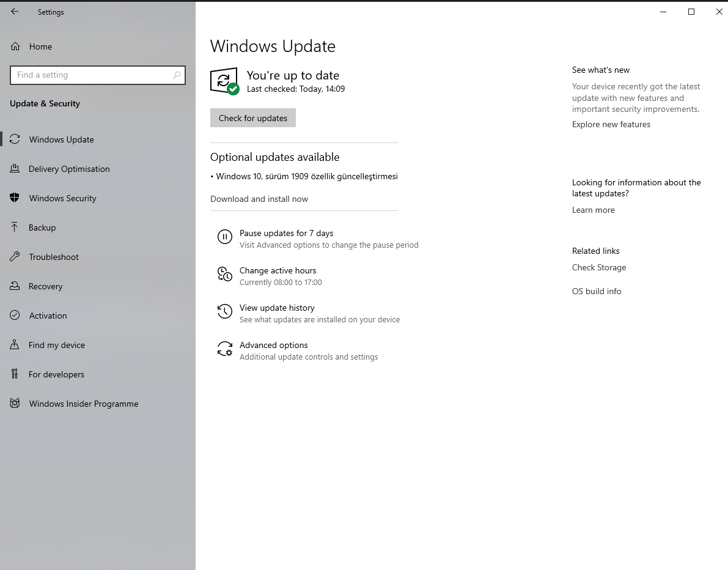
Task: Click the "Last checked: Today, 14:09" text
Action: pyautogui.click(x=296, y=89)
